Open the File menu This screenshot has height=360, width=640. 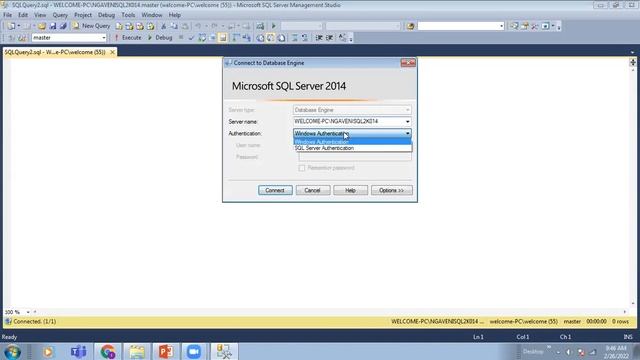click(x=7, y=15)
